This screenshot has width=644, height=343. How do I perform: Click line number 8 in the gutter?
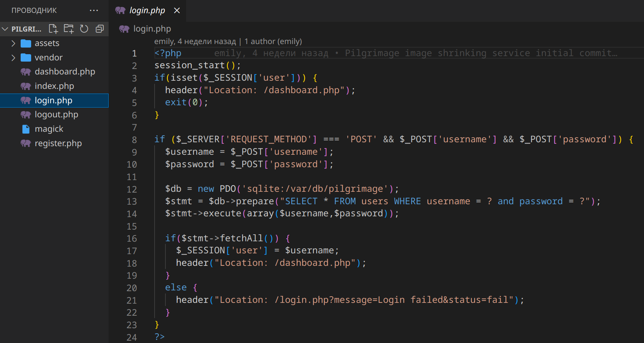[134, 140]
